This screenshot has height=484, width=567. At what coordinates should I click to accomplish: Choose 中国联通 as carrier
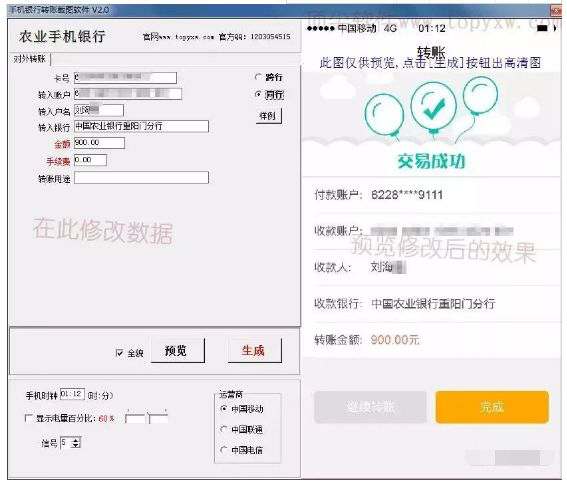tap(224, 429)
